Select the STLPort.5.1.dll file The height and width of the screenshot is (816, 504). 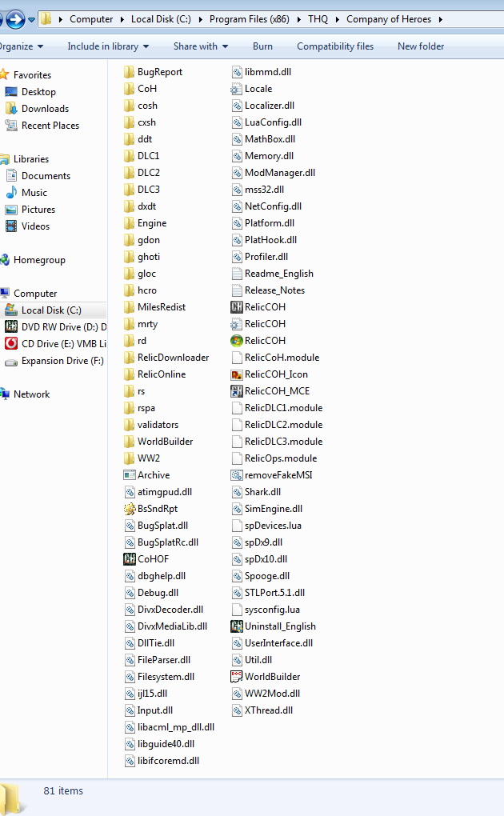pyautogui.click(x=274, y=592)
